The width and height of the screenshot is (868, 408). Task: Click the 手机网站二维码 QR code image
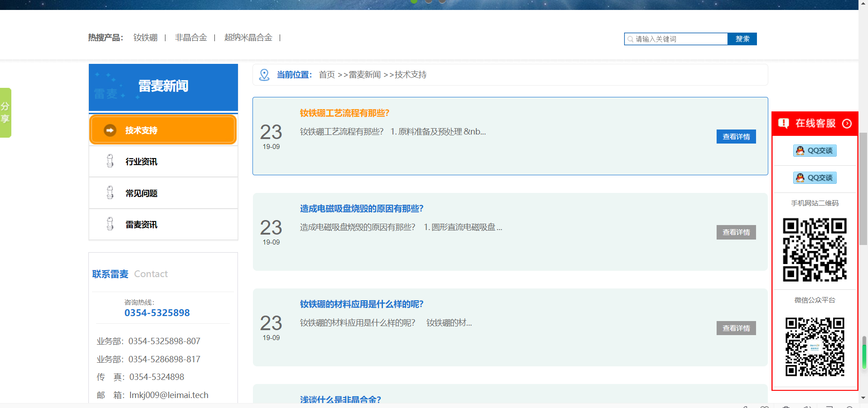coord(815,250)
